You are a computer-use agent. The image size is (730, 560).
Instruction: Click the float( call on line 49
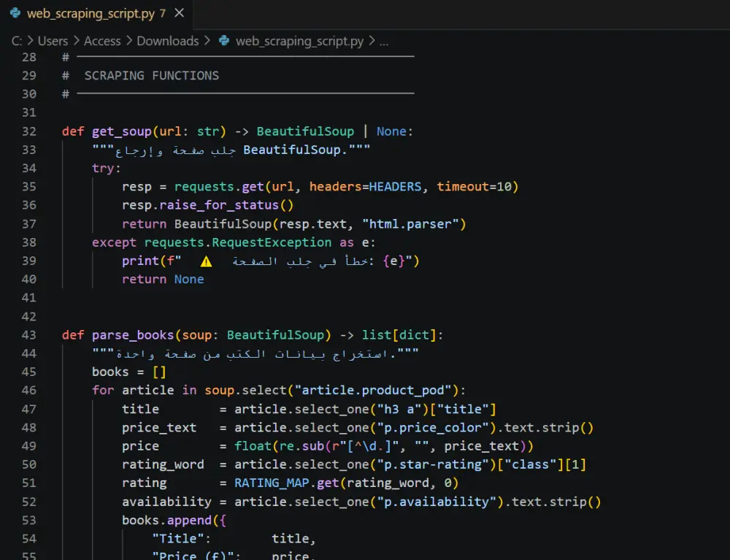pos(255,446)
